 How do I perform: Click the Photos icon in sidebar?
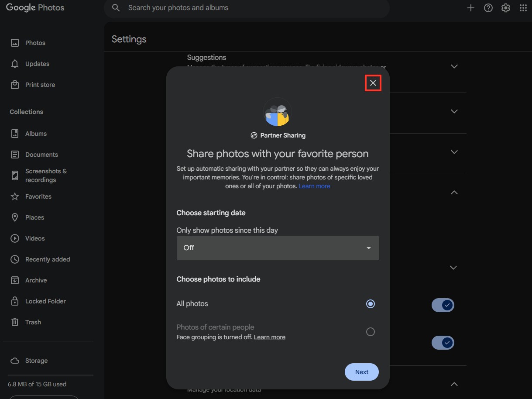[x=15, y=43]
